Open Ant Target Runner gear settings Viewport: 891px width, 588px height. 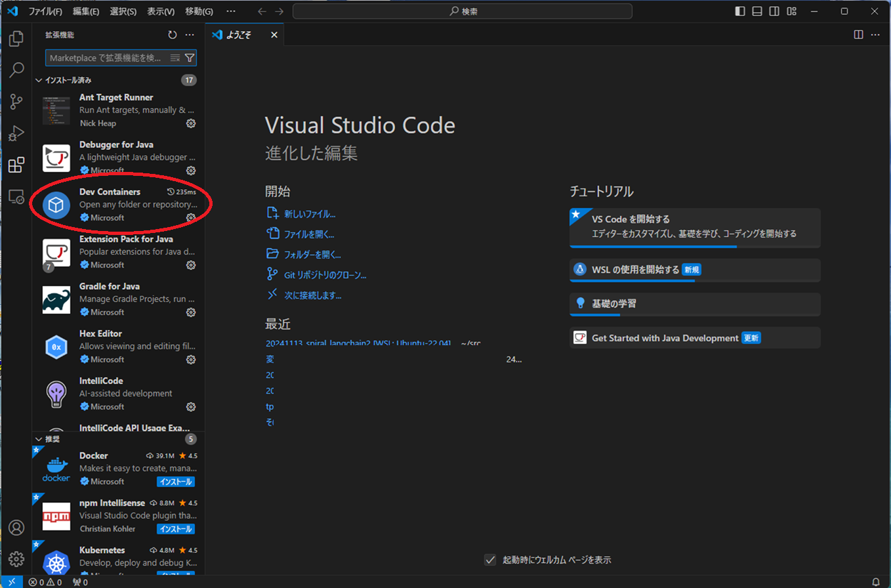[191, 123]
